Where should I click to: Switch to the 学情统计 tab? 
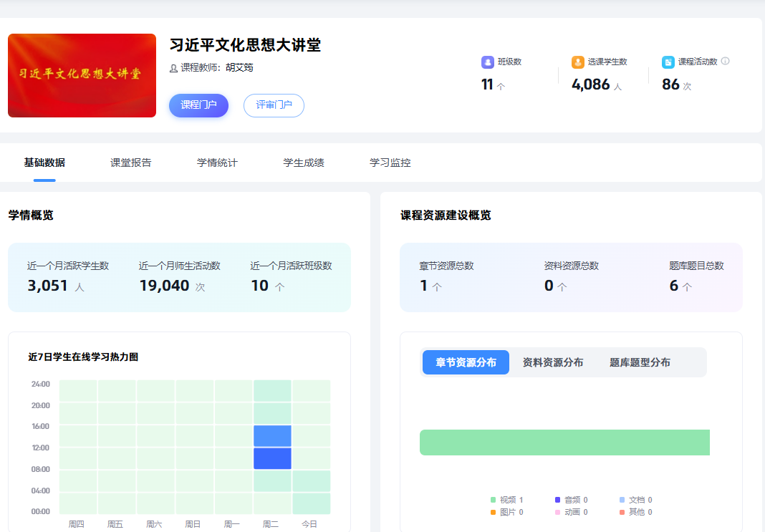(x=217, y=163)
